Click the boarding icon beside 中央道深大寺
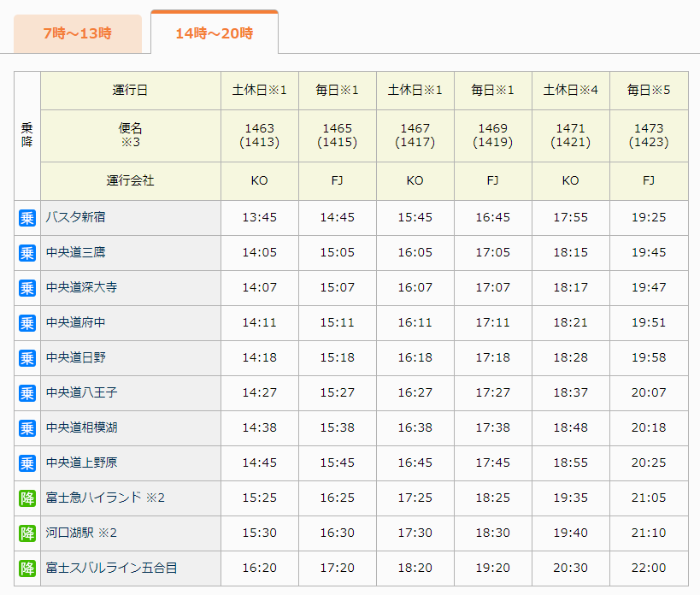The width and height of the screenshot is (700, 595). pyautogui.click(x=27, y=288)
